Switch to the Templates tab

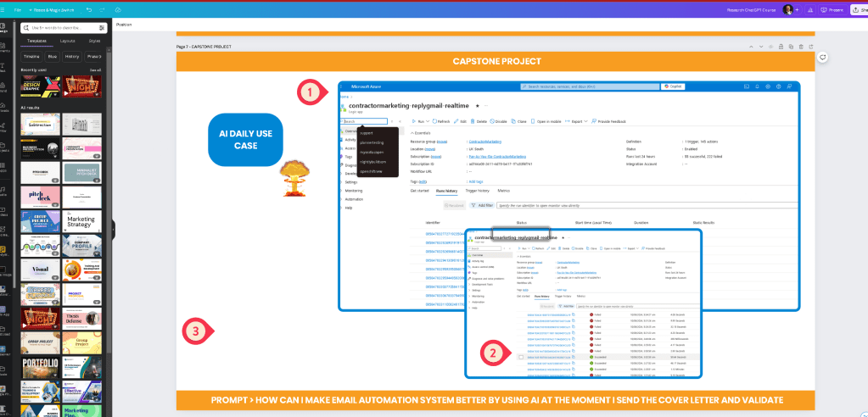point(36,41)
